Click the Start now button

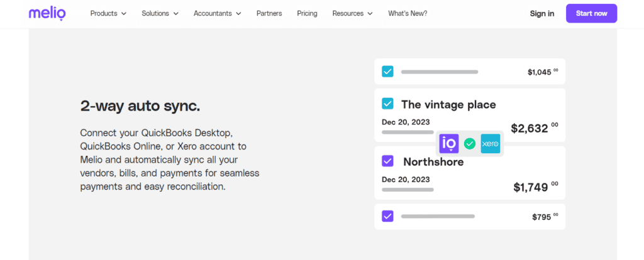[591, 13]
